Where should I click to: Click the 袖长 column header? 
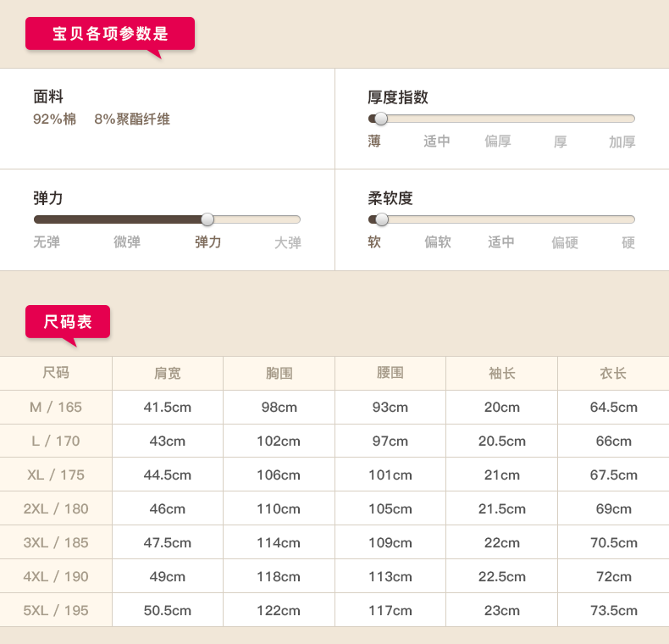[x=501, y=373]
